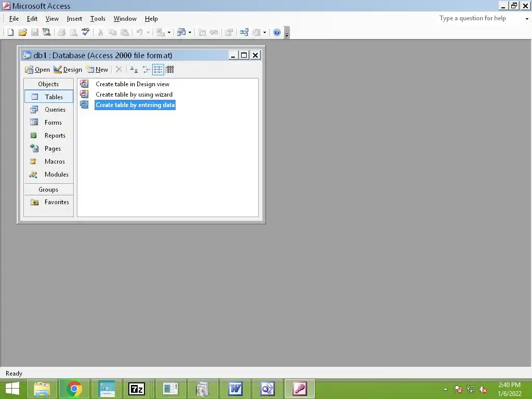Select Pages in the Objects list
This screenshot has height=399, width=532.
point(49,148)
